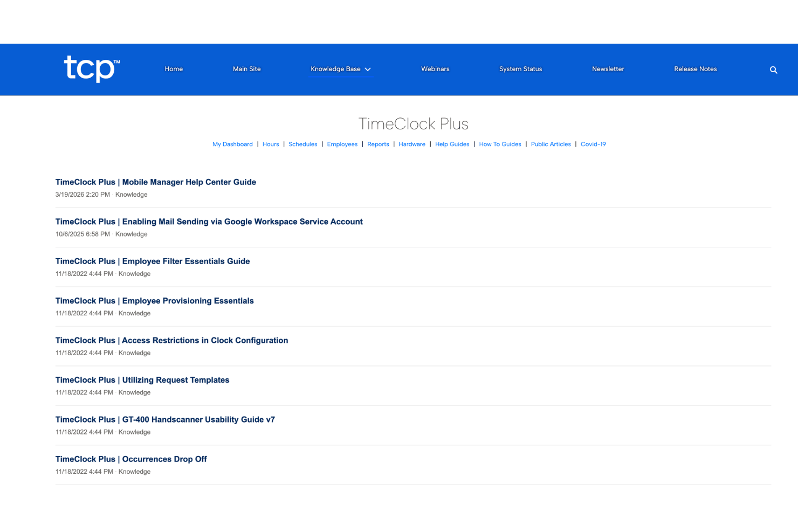Open the search magnifier icon

pyautogui.click(x=773, y=70)
